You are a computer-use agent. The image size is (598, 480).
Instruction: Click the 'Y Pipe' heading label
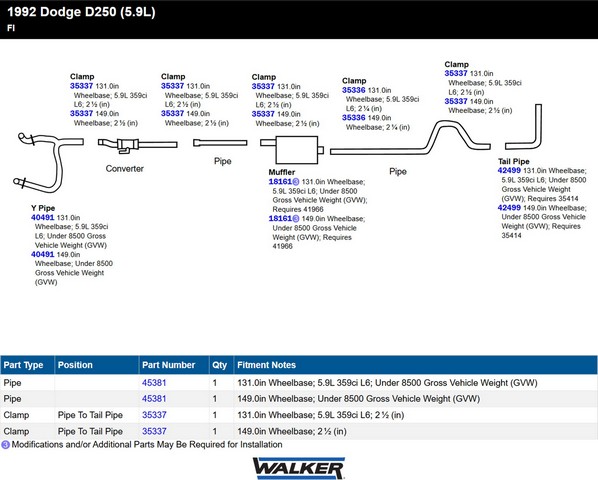click(x=43, y=208)
